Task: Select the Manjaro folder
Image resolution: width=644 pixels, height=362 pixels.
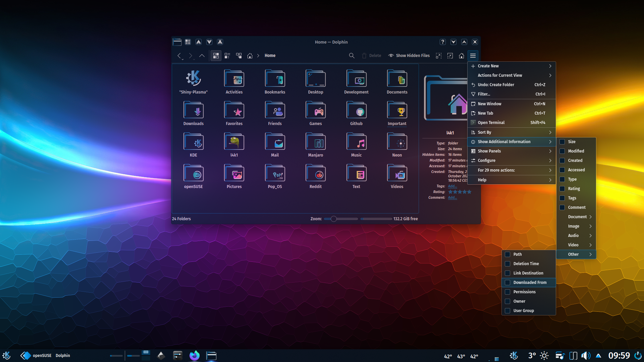Action: pos(316,145)
